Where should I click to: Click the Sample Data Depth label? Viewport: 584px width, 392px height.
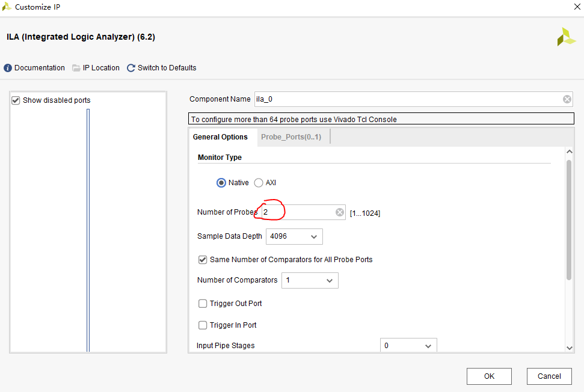pyautogui.click(x=229, y=236)
